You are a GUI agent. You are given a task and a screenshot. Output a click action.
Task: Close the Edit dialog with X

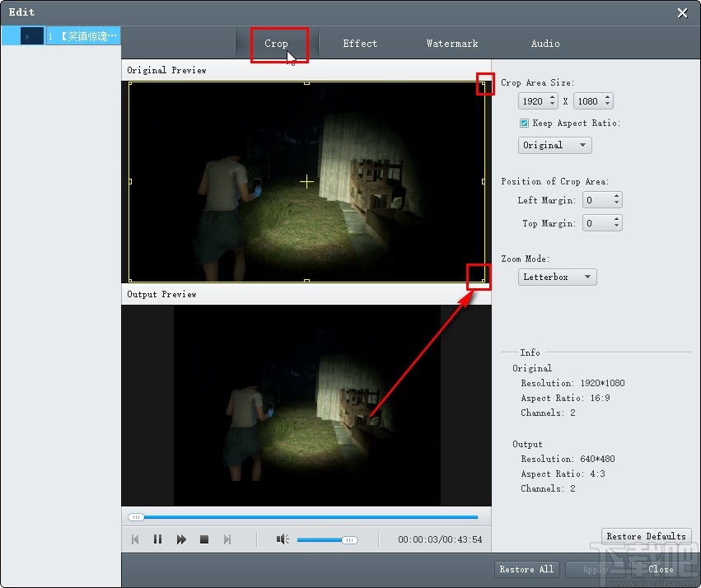click(682, 12)
